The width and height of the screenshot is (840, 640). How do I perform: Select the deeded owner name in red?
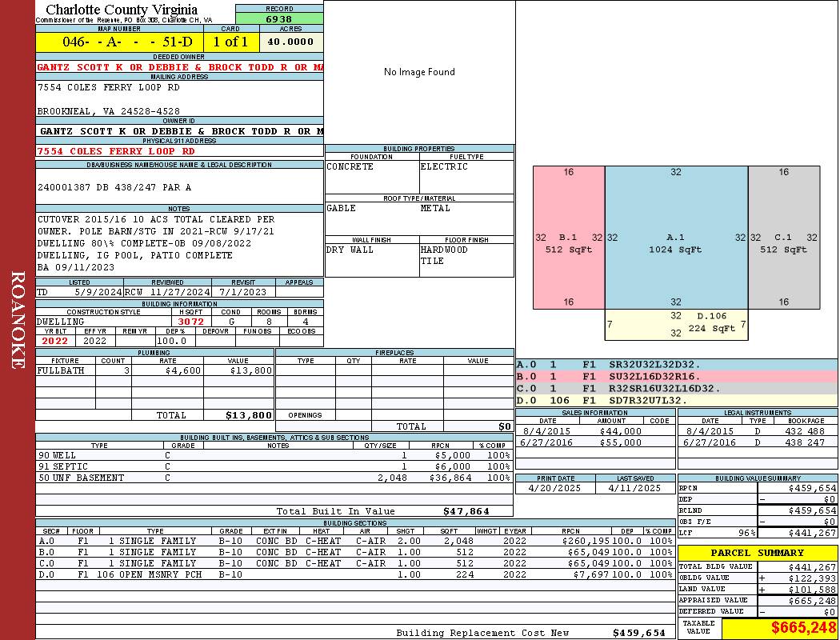pos(180,67)
